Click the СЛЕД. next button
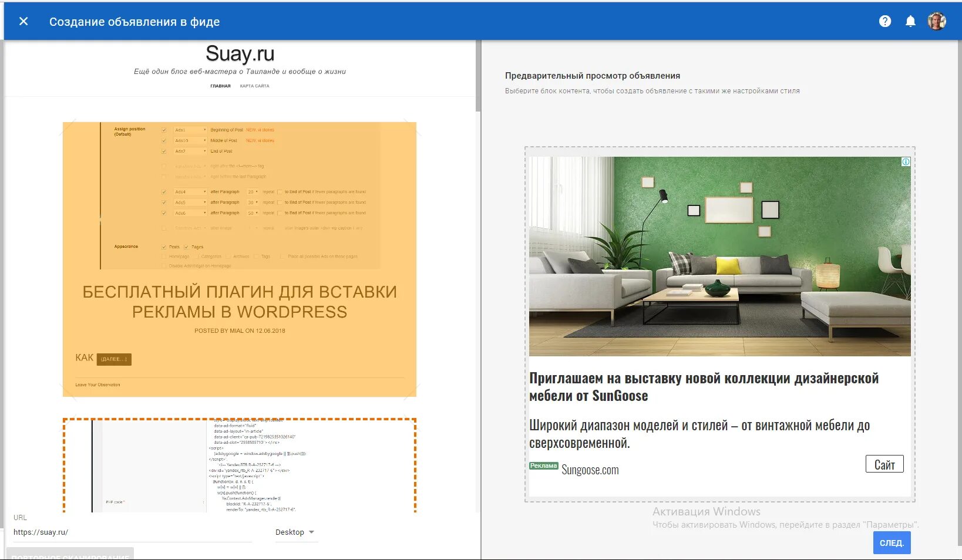This screenshot has width=962, height=560. (892, 543)
